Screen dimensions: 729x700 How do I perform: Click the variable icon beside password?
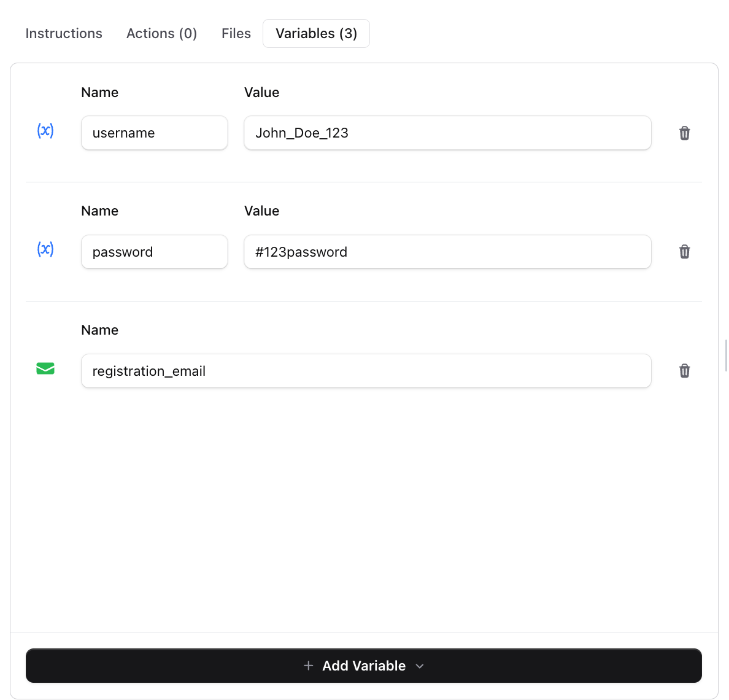pyautogui.click(x=45, y=249)
